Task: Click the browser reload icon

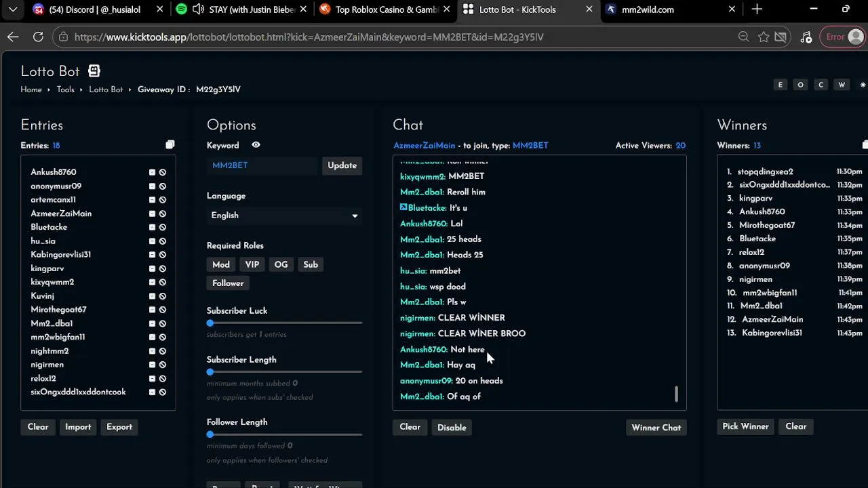Action: pos(38,37)
